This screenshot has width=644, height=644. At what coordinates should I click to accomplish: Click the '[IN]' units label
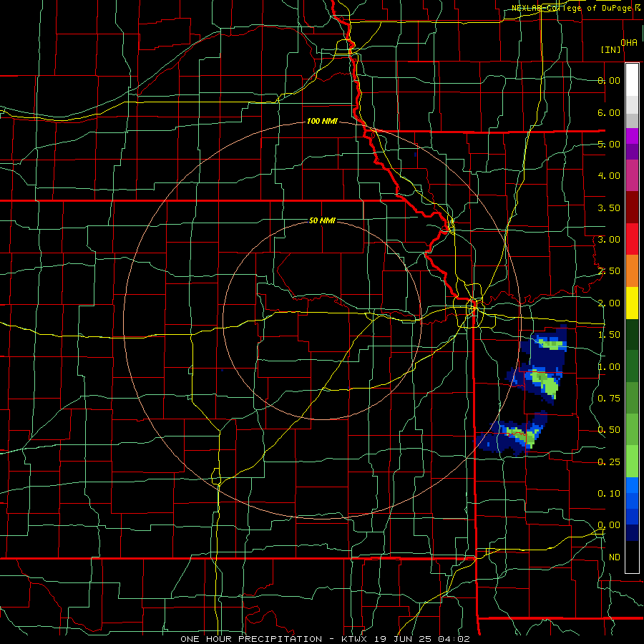click(x=611, y=49)
